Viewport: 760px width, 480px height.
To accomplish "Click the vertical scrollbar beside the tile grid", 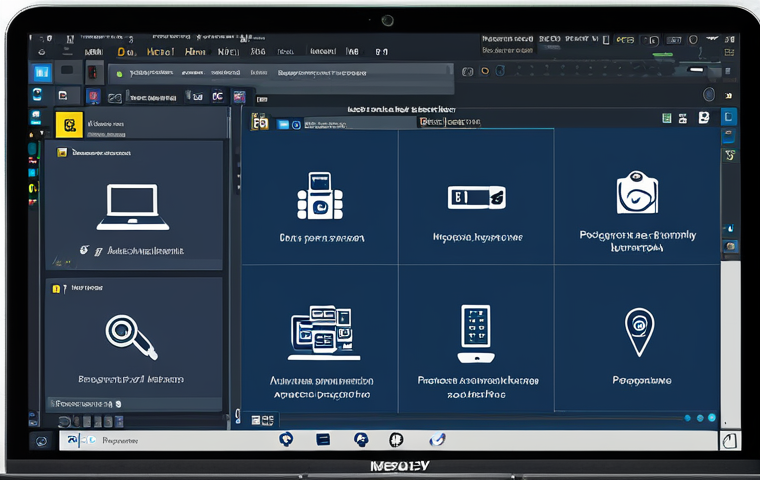I will (x=731, y=344).
